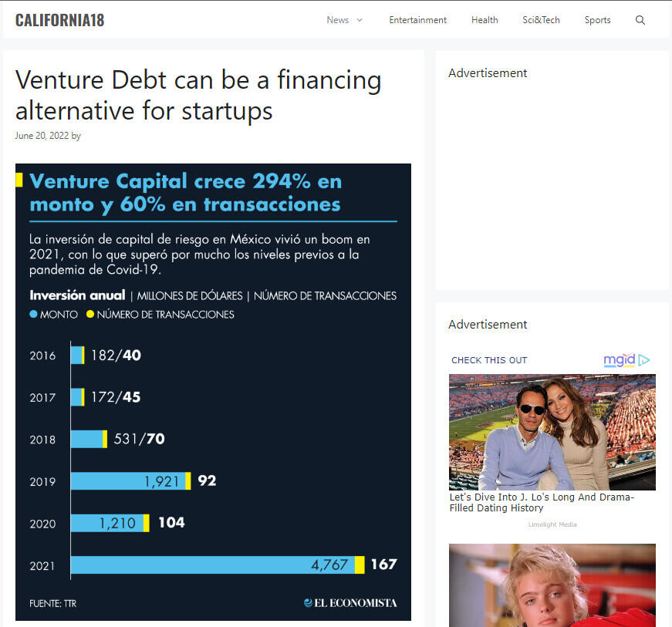Click the Venture Debt article headline
Screen dimensions: 672x627
pos(198,95)
